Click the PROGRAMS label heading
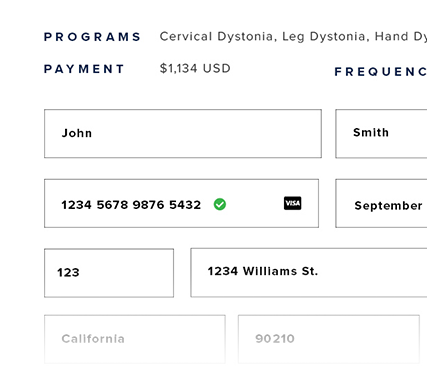 click(x=92, y=37)
